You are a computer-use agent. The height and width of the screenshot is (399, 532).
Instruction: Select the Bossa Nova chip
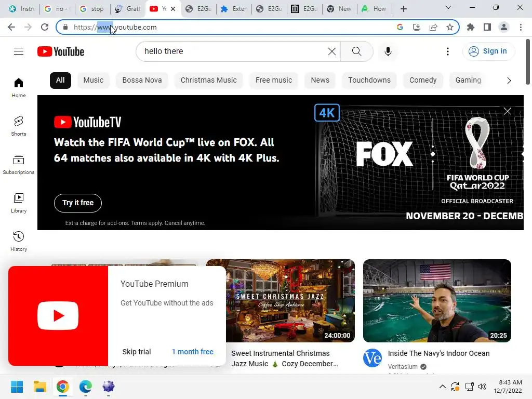pyautogui.click(x=142, y=81)
